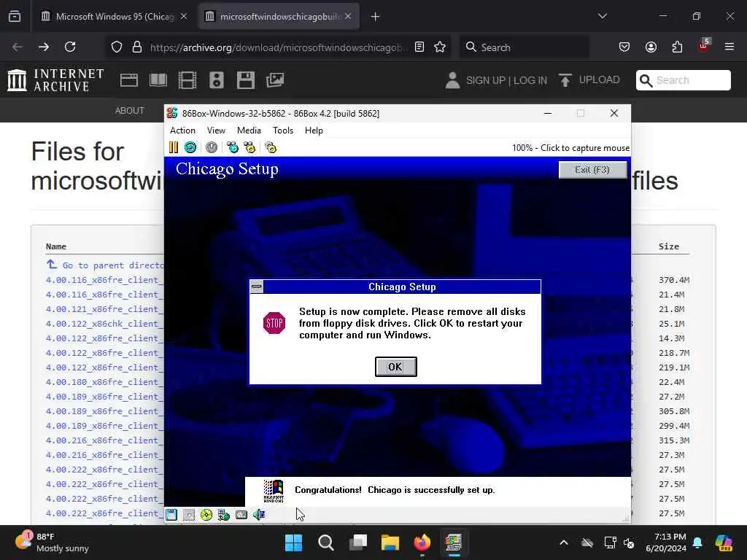
Task: Click the floppy disk status bar icon
Action: click(x=171, y=515)
